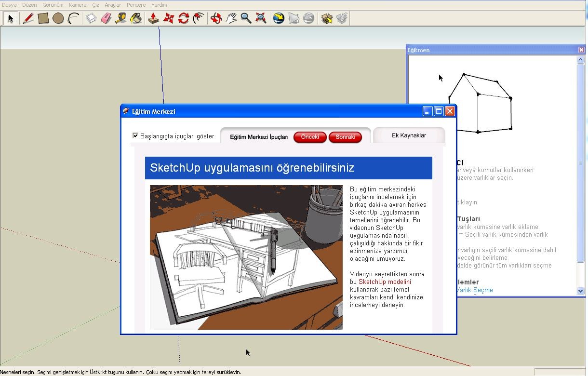Image resolution: width=588 pixels, height=376 pixels.
Task: Click the Share Model icon
Action: [341, 18]
